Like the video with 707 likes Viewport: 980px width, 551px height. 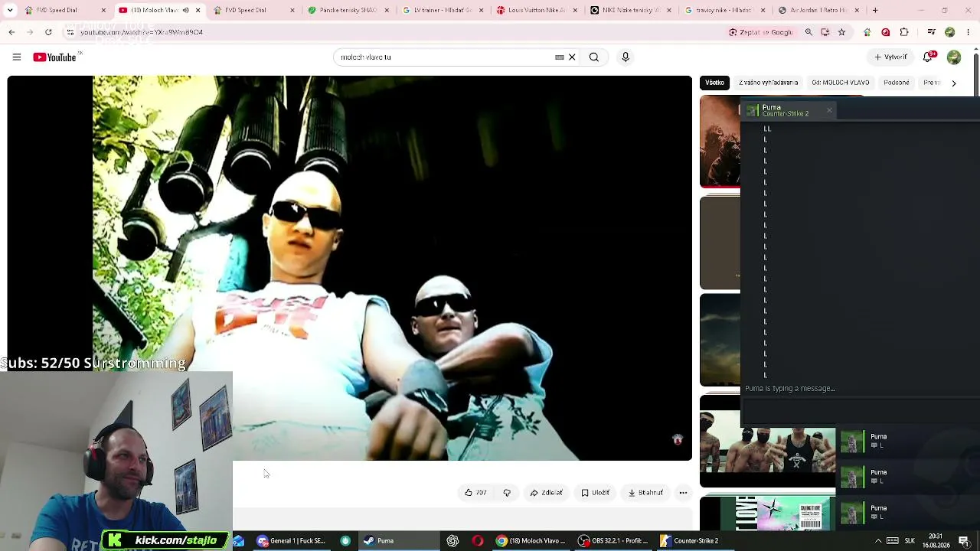pyautogui.click(x=475, y=493)
